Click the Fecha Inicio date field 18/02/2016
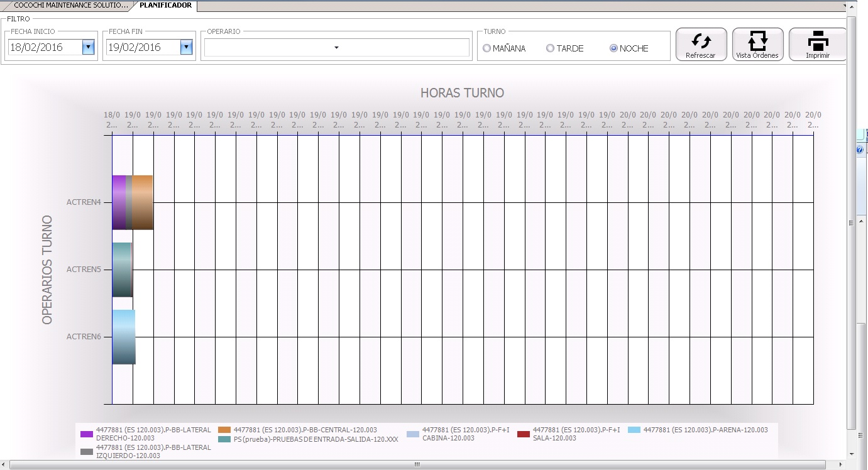This screenshot has width=868, height=470. coord(45,47)
